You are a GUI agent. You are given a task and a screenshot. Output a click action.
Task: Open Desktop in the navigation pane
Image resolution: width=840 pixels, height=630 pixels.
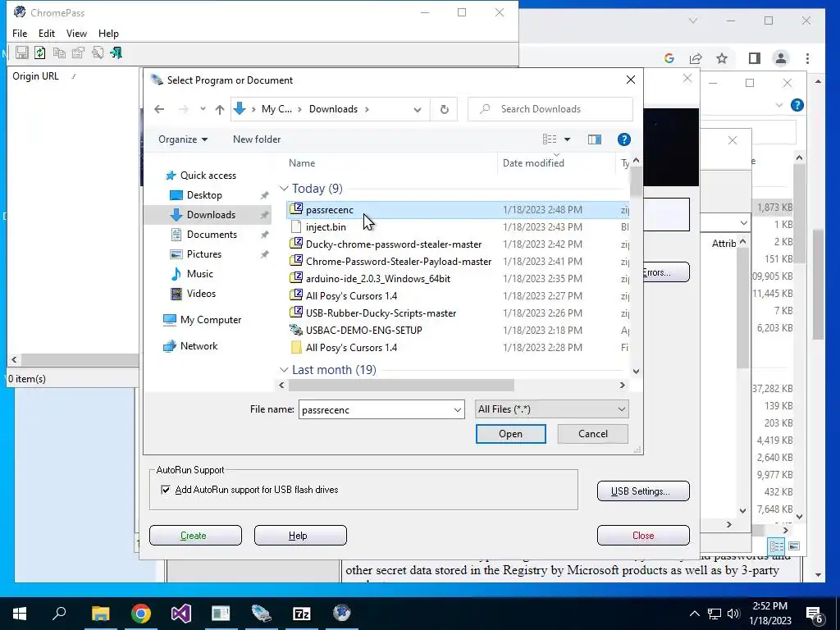click(204, 195)
